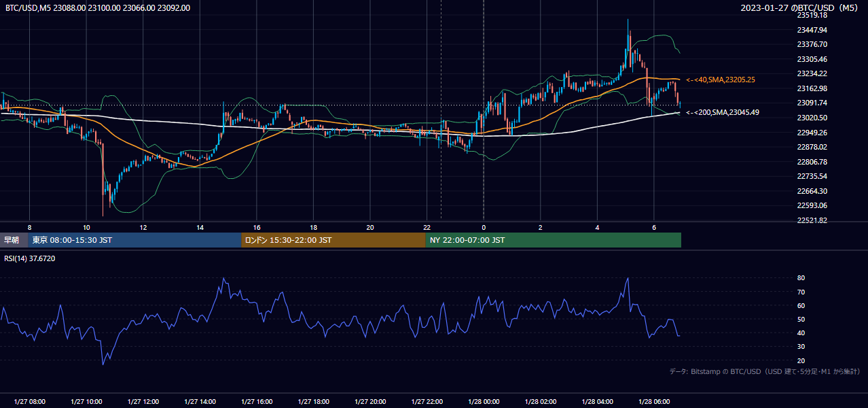
Task: Click hour tick 22 under price chart
Action: (x=427, y=227)
